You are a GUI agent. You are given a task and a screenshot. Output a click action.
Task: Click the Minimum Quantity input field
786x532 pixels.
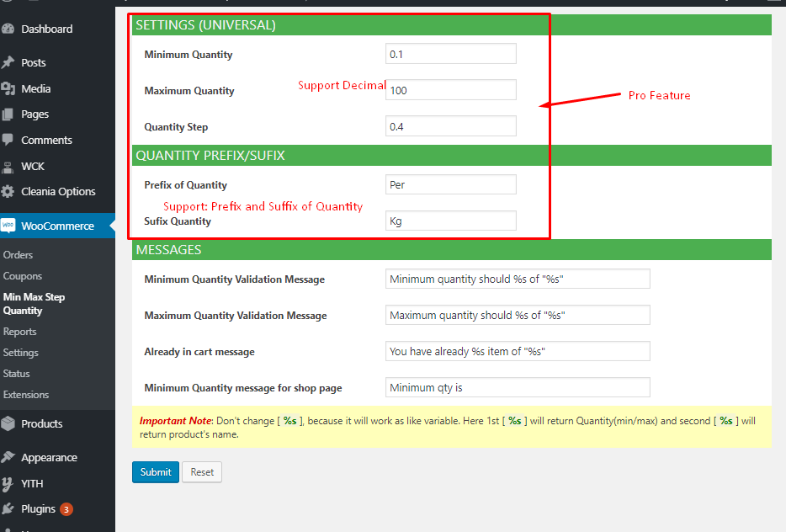[450, 54]
